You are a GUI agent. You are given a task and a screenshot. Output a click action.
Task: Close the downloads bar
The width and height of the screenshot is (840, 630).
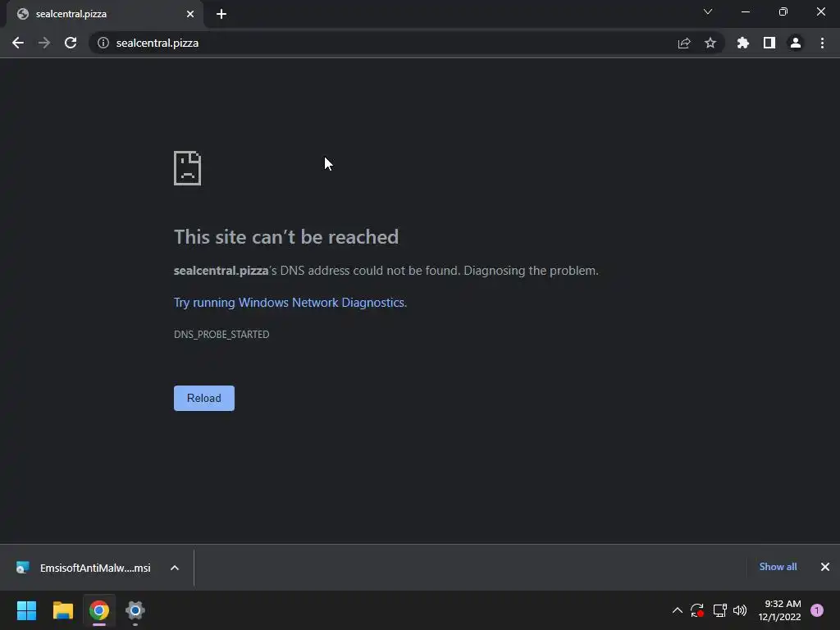824,567
